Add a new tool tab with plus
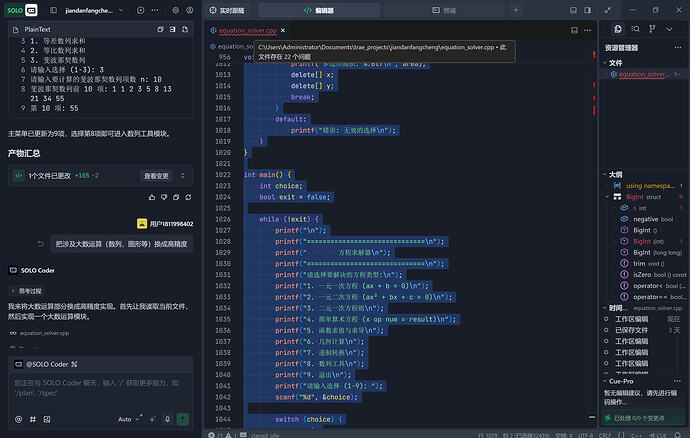 515,10
